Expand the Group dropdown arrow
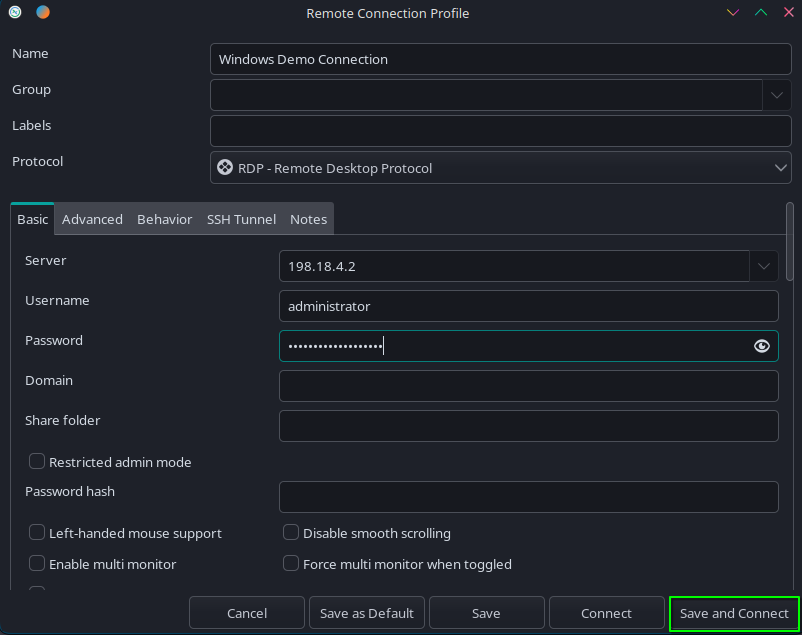Screen dimensions: 802x635 point(777,96)
